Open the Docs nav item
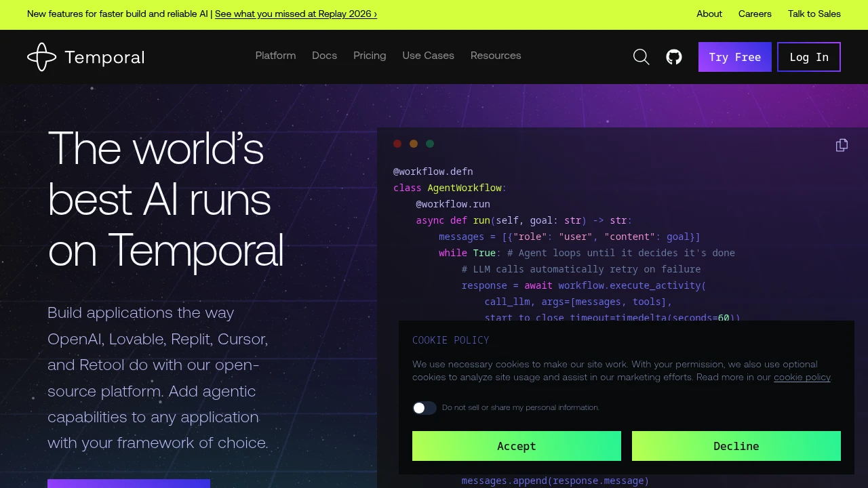The image size is (868, 488). coord(324,56)
